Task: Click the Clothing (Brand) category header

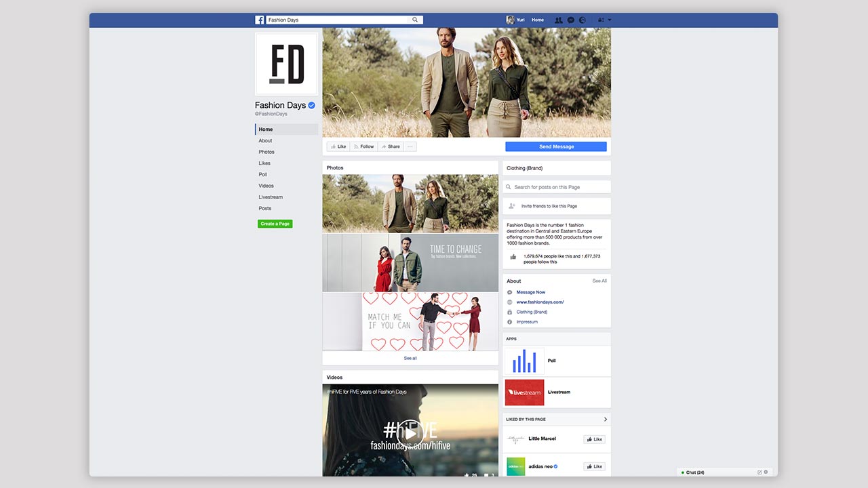Action: [524, 168]
